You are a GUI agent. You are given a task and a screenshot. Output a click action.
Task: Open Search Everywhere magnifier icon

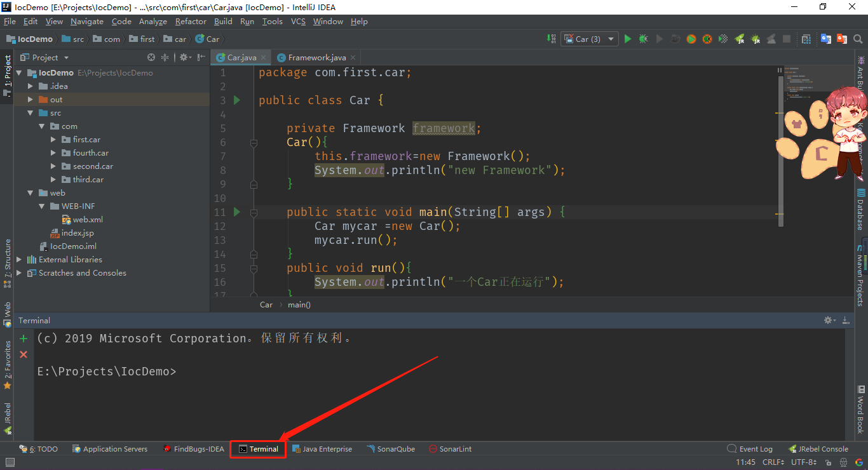click(858, 39)
